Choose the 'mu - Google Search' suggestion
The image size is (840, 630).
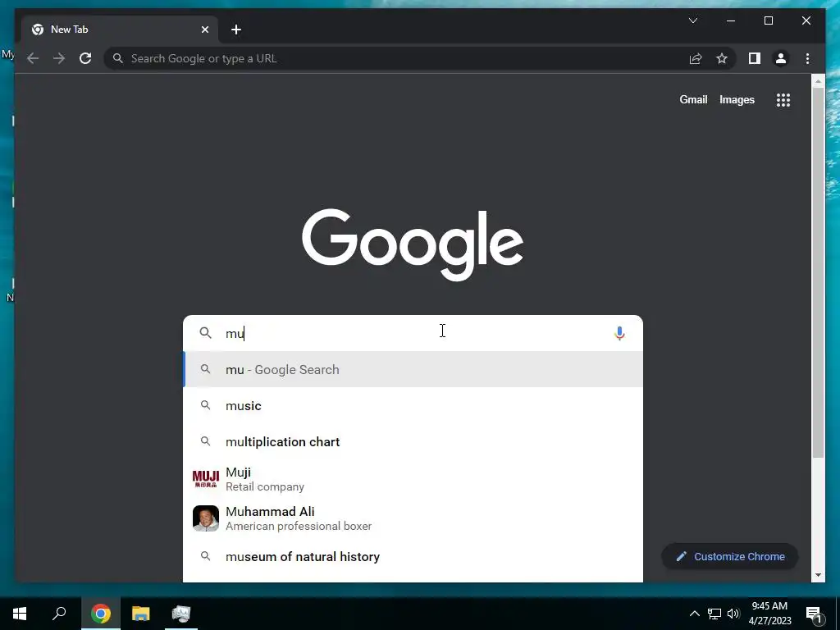point(413,370)
